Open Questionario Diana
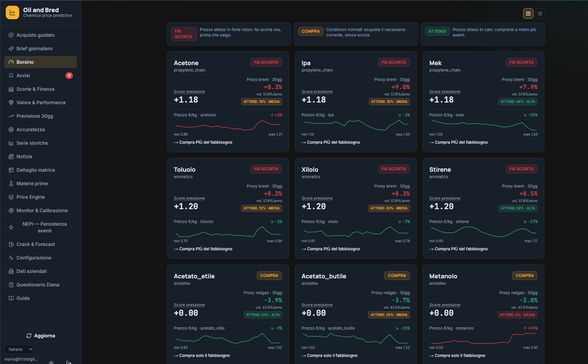This screenshot has width=588, height=364. pyautogui.click(x=40, y=285)
